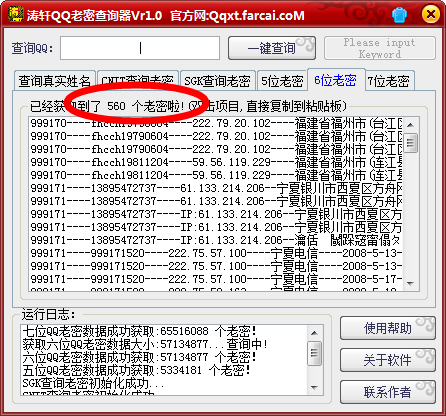Screen dimensions: 446x416
Task: Close the window with the orange X
Action: [430, 14]
